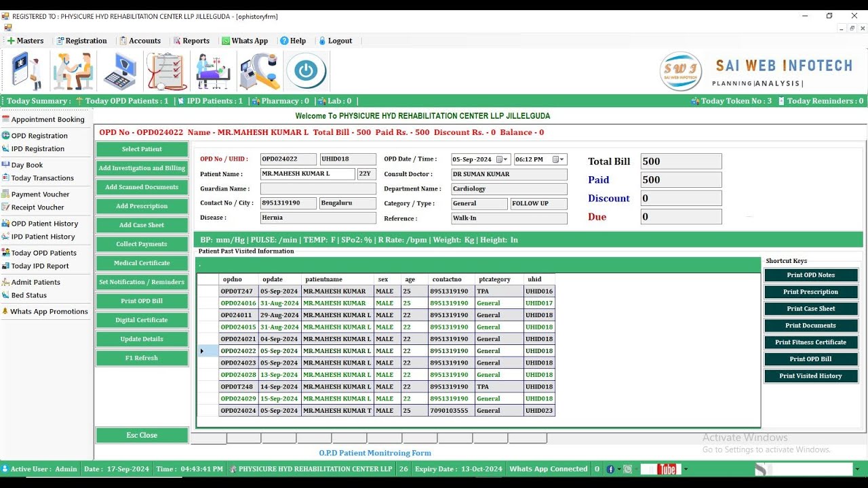Select the row with opdno OPD0T247

click(x=376, y=291)
